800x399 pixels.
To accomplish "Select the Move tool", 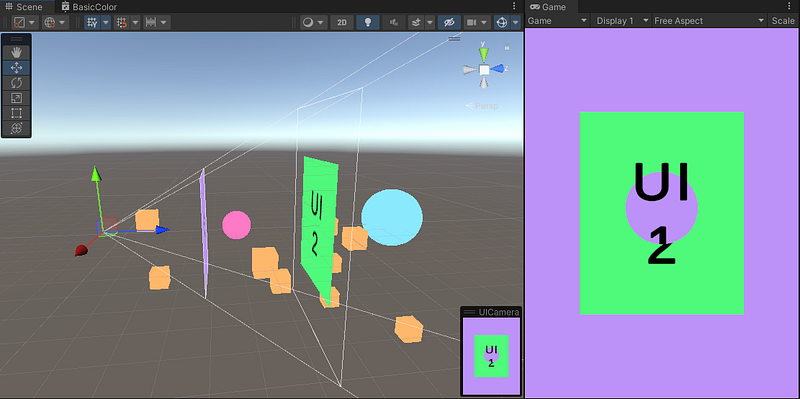I will 16,68.
